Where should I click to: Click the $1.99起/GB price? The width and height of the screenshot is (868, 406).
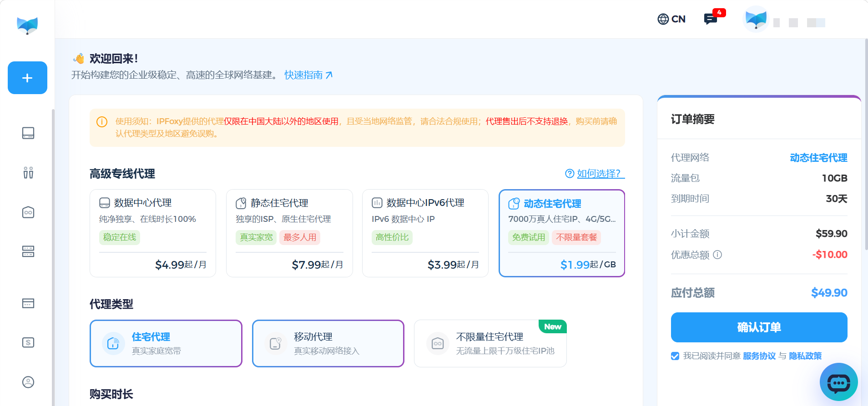[588, 265]
